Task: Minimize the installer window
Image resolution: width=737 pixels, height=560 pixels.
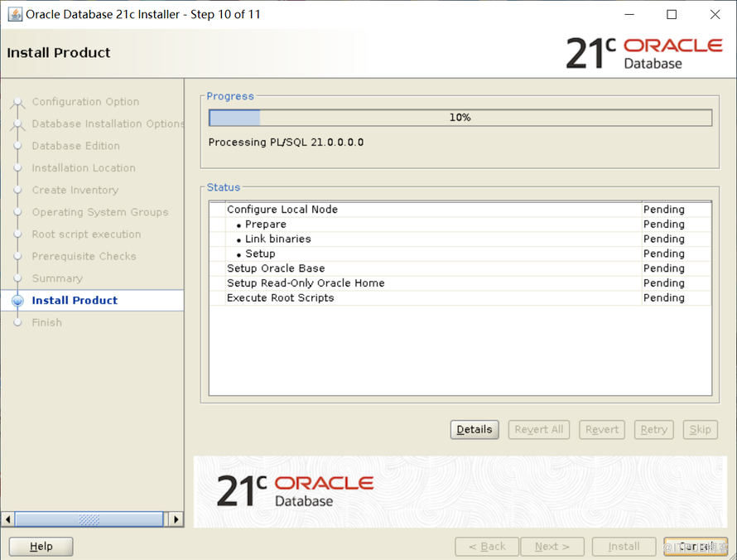Action: coord(629,15)
